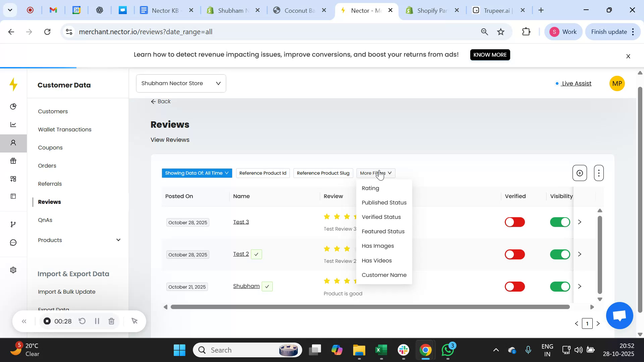644x362 pixels.
Task: Delete the recording with trash icon
Action: tap(112, 321)
